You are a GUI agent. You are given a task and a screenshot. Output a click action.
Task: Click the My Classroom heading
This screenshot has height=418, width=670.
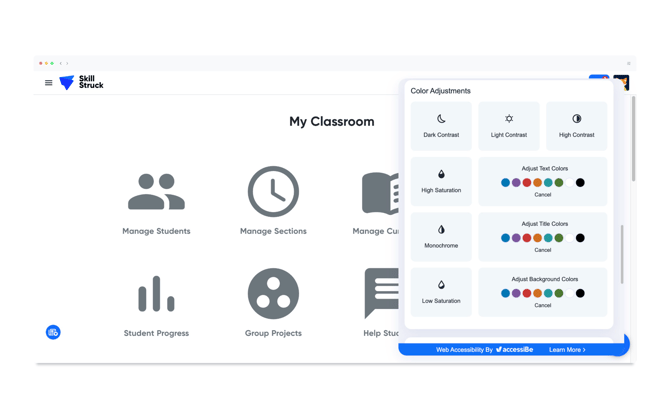coord(332,122)
